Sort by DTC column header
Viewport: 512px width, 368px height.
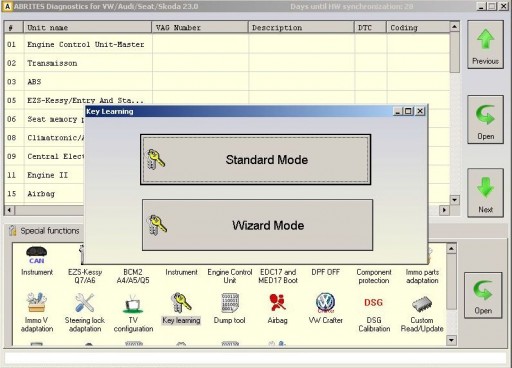(370, 27)
